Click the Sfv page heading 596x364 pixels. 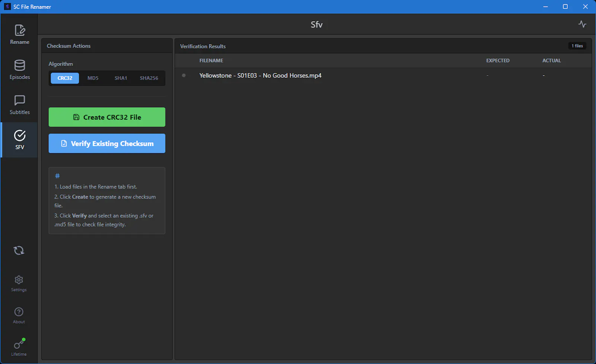317,25
